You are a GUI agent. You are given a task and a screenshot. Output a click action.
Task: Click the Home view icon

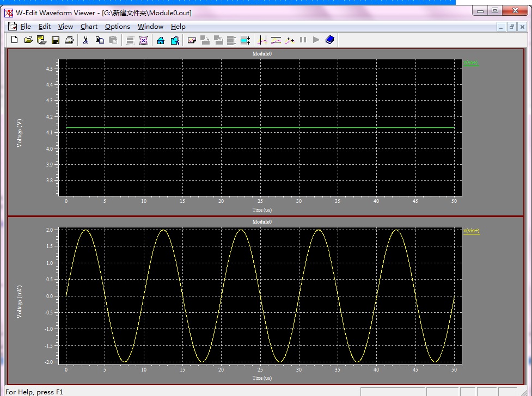(161, 40)
